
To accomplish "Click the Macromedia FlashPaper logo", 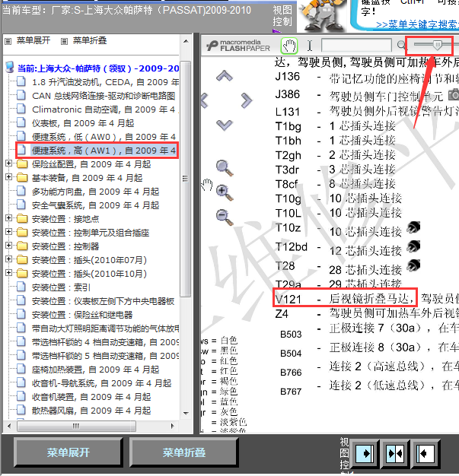I will pos(238,46).
